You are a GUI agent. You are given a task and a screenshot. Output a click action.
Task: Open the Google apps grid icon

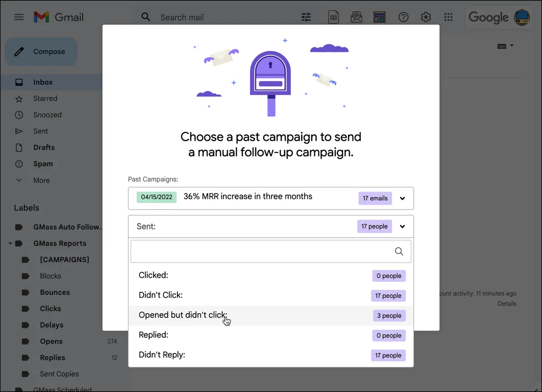tap(449, 17)
